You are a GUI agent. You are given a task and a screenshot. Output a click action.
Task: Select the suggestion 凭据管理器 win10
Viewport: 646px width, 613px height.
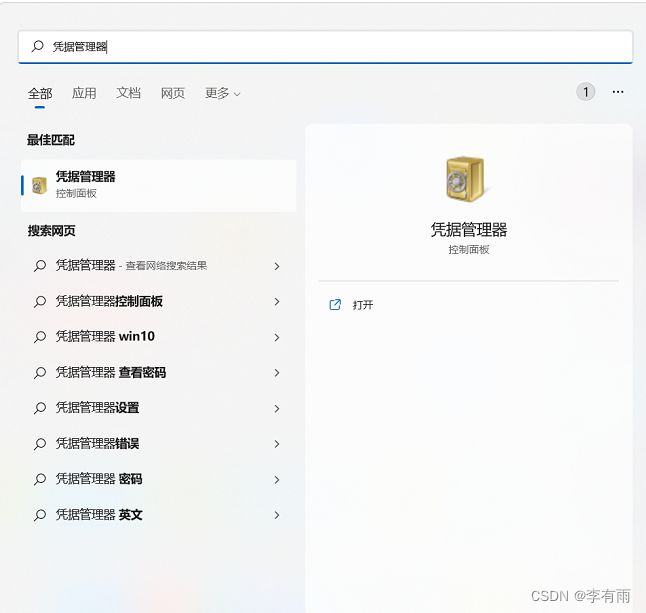pos(159,337)
